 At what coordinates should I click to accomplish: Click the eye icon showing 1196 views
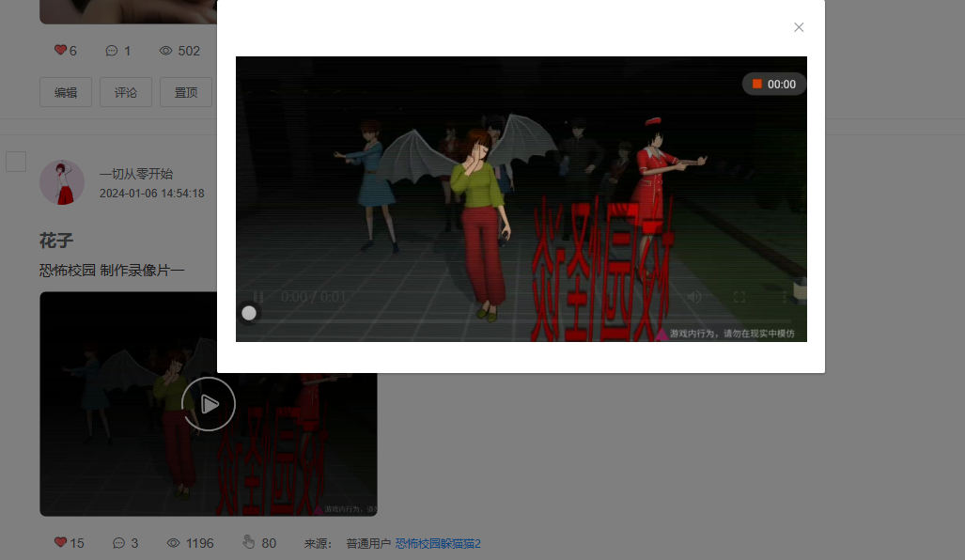(174, 543)
